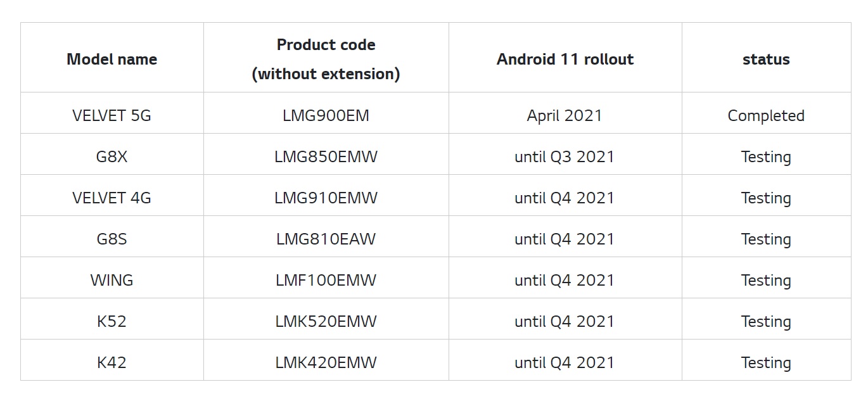Select product code LMG910EMW

tap(326, 198)
